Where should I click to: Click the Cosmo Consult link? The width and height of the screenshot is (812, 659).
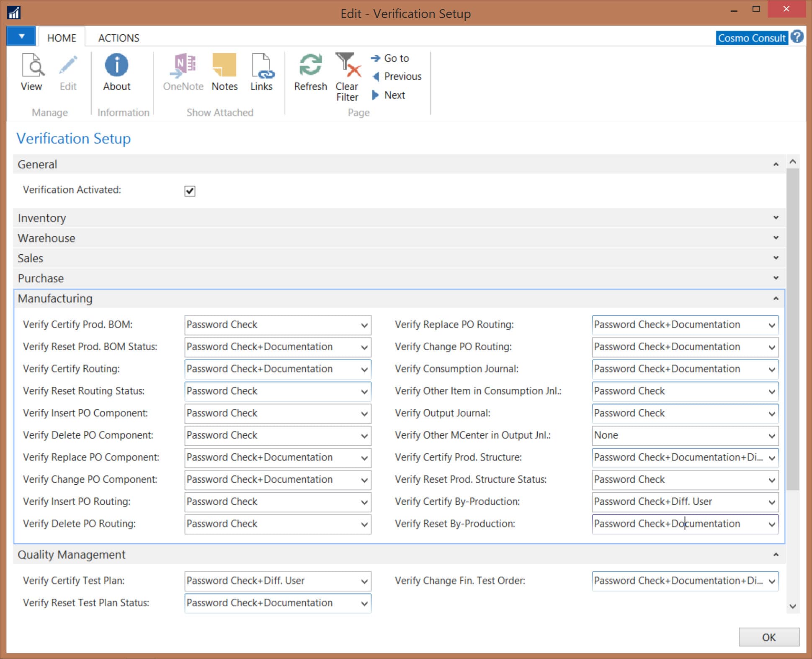751,38
